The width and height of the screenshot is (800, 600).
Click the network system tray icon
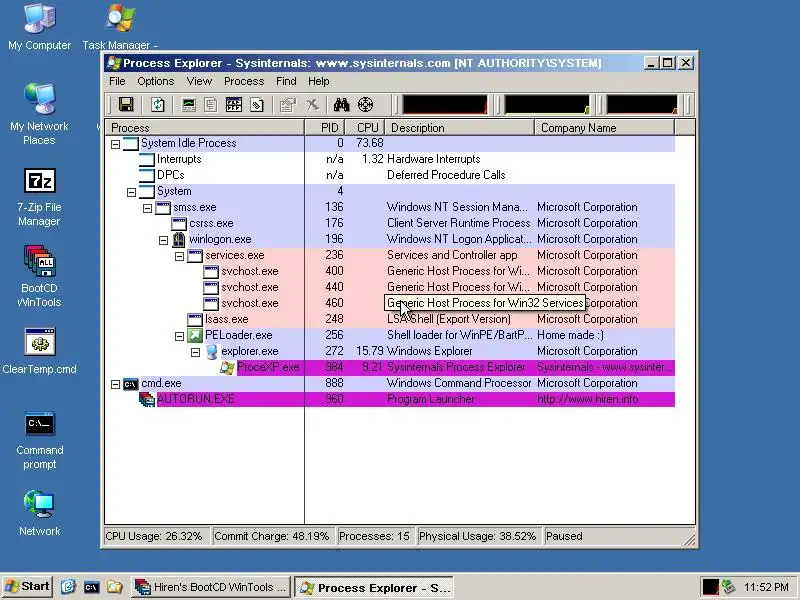[x=729, y=587]
